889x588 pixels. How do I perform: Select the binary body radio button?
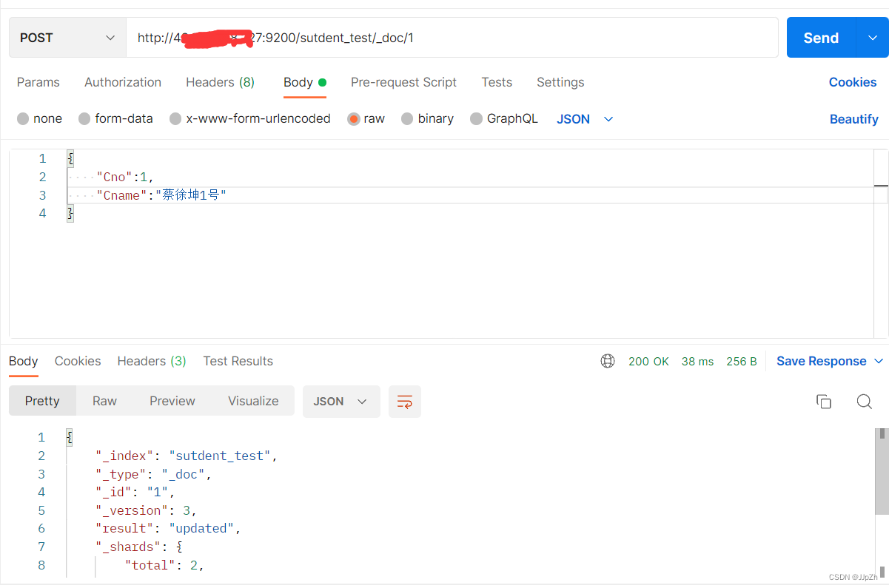407,118
